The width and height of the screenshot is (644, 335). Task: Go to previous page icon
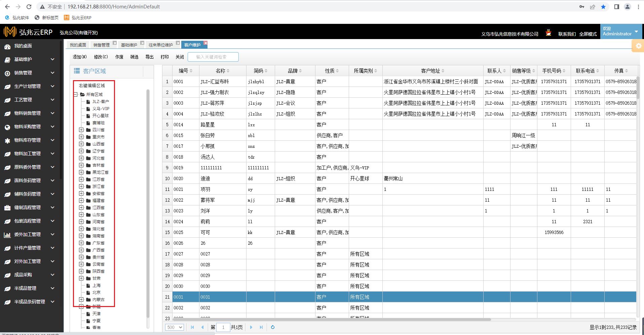tap(202, 327)
